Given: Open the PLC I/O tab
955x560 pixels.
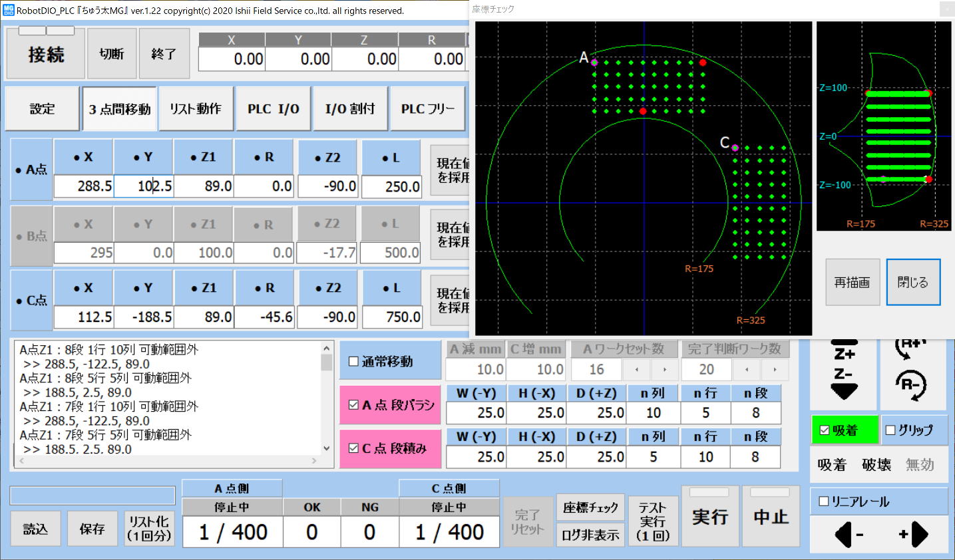Looking at the screenshot, I should [273, 108].
